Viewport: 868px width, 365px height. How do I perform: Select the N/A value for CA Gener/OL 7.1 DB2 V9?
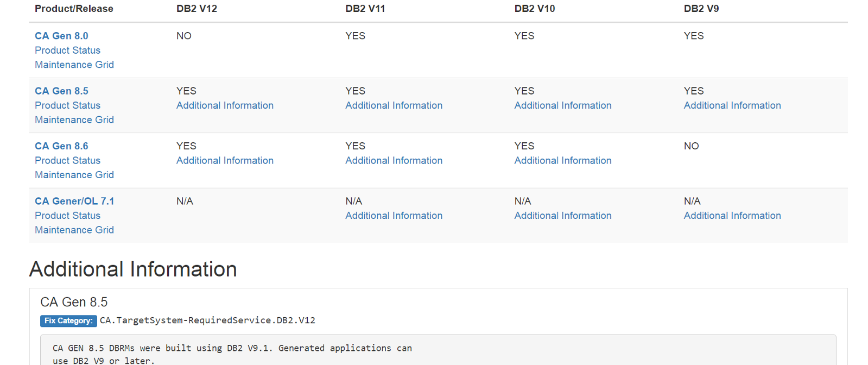[x=692, y=201]
